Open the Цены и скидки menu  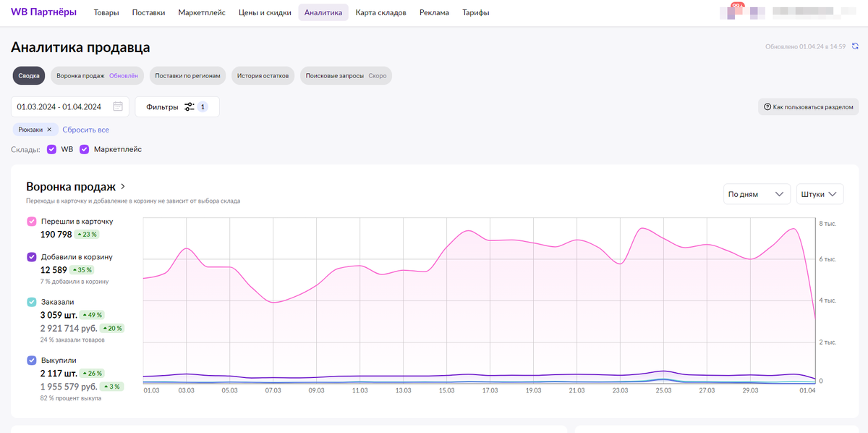[x=265, y=12]
